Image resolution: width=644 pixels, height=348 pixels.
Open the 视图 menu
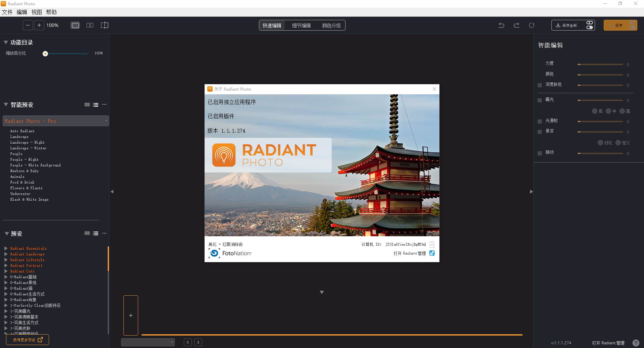tap(37, 12)
